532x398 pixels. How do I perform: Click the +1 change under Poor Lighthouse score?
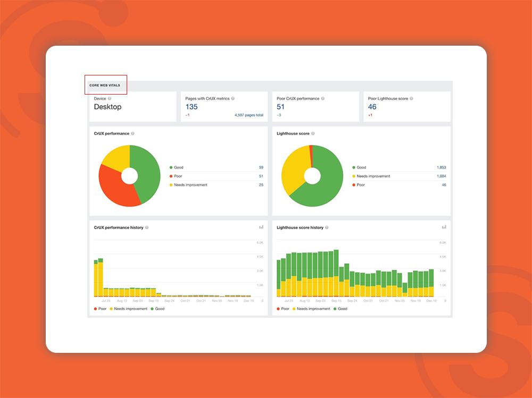[x=370, y=115]
